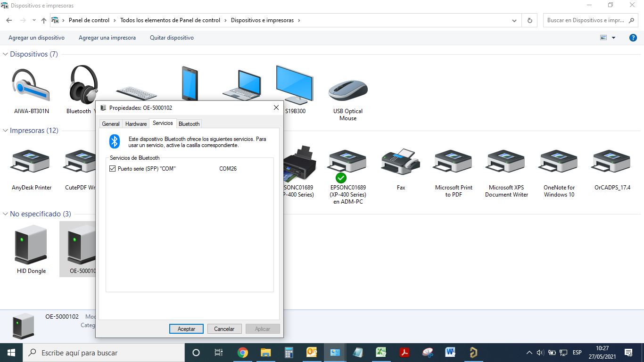The image size is (644, 362).
Task: Click the Cancelar button
Action: [224, 329]
